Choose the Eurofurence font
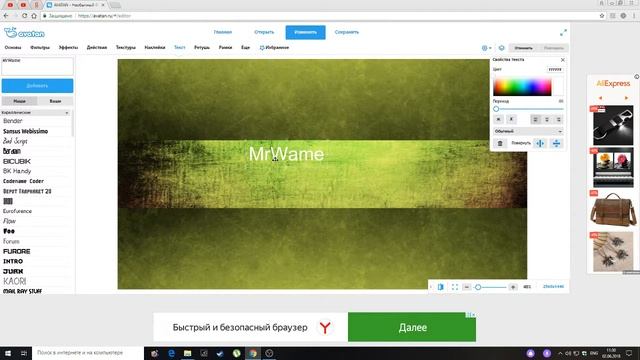640x360 pixels. point(17,211)
